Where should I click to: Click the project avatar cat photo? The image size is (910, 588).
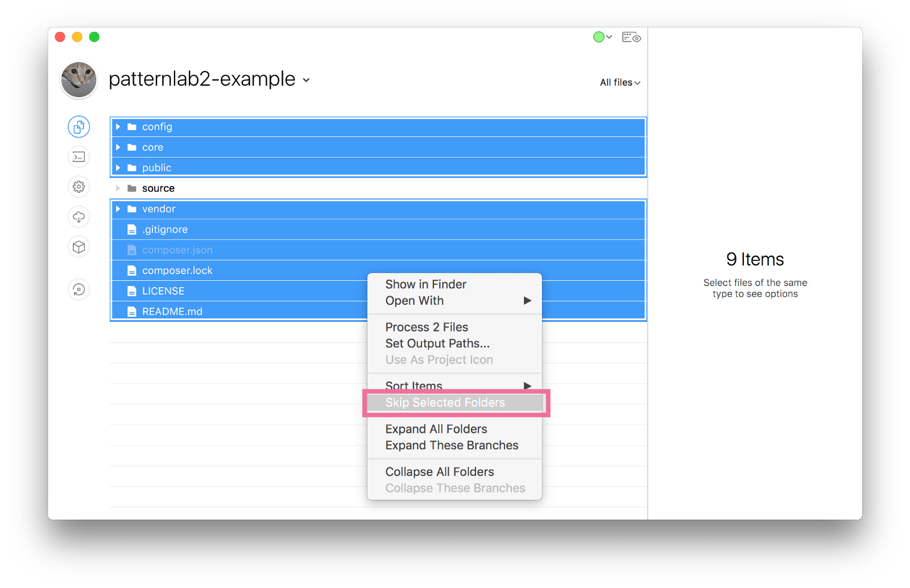78,80
